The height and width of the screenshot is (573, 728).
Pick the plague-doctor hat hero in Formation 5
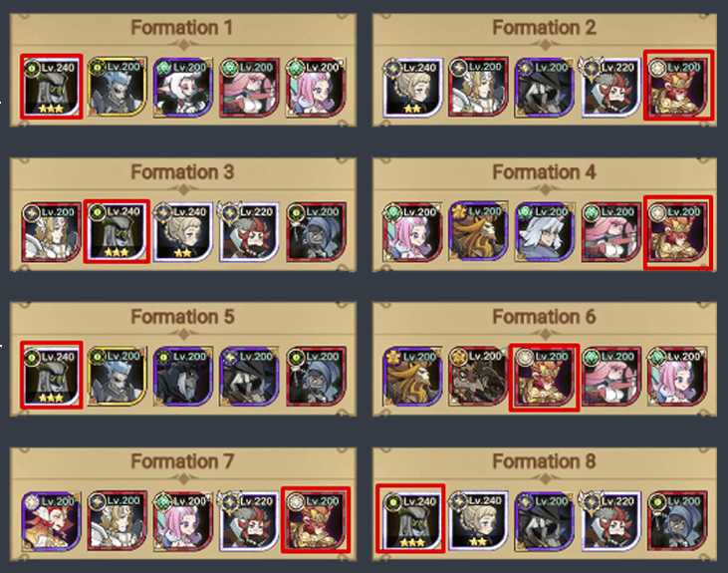coord(249,376)
